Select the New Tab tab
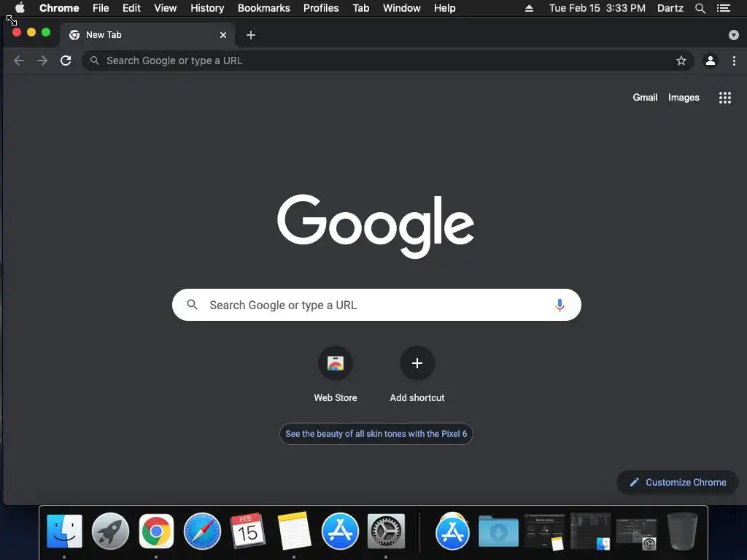Screen dimensions: 747x560 click(147, 35)
